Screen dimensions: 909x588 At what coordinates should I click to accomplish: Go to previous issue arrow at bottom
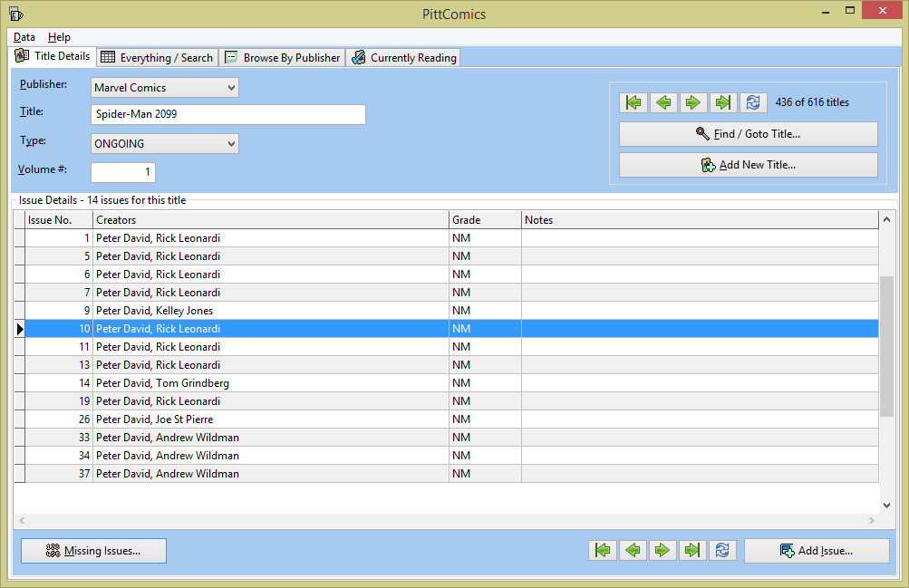633,550
